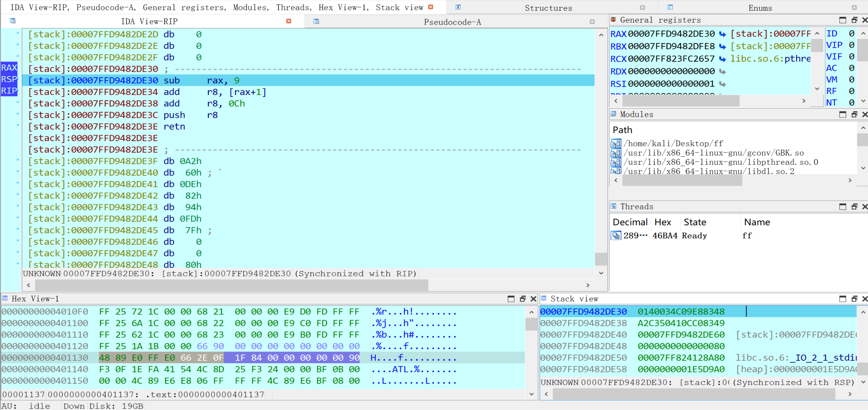Screen dimensions: 868x410
Task: Maximize the Hex View-1 panel
Action: point(511,299)
